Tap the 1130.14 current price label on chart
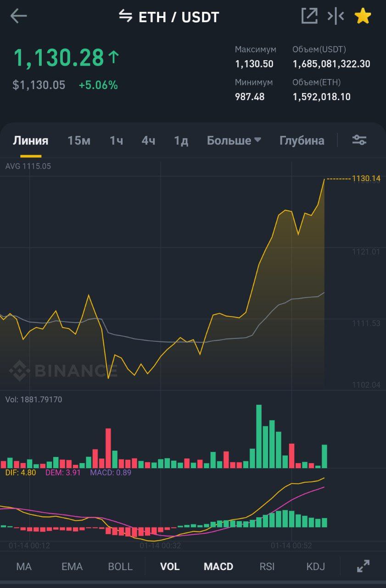 (366, 178)
